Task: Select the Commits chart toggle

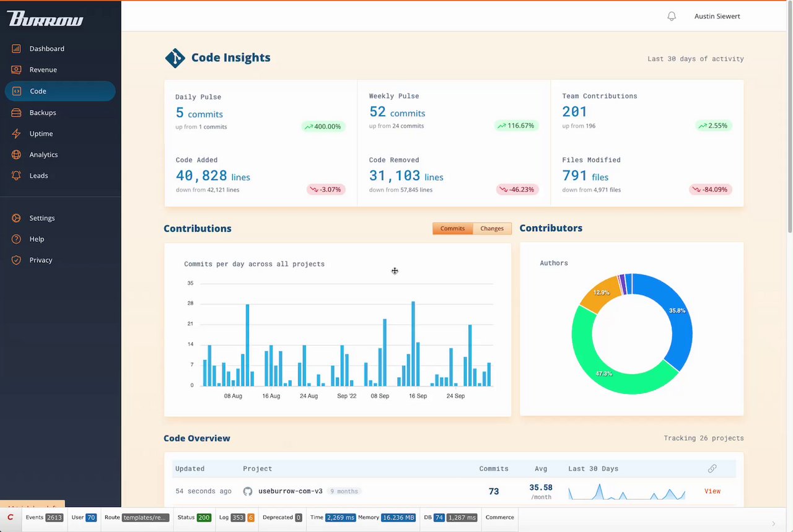Action: tap(452, 229)
